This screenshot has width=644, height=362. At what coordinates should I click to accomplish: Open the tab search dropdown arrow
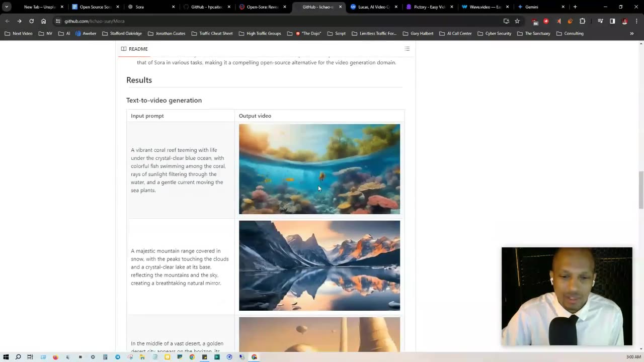click(7, 7)
